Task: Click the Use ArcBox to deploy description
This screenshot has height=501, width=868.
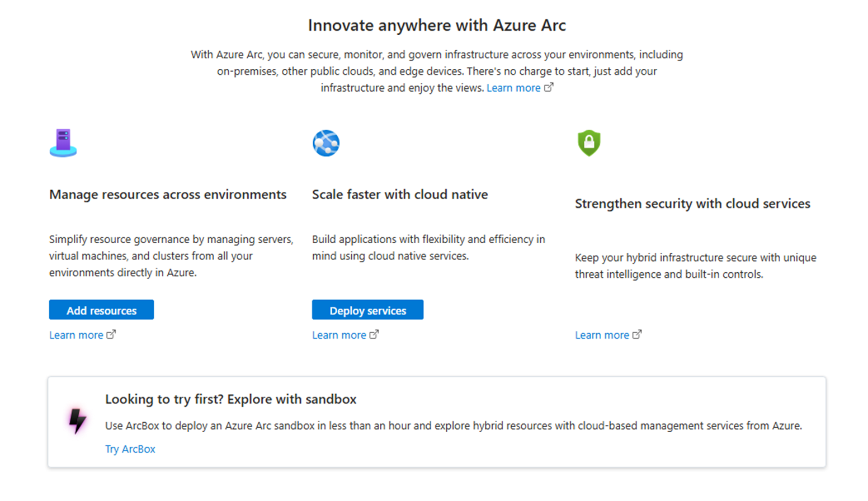Action: click(x=454, y=426)
